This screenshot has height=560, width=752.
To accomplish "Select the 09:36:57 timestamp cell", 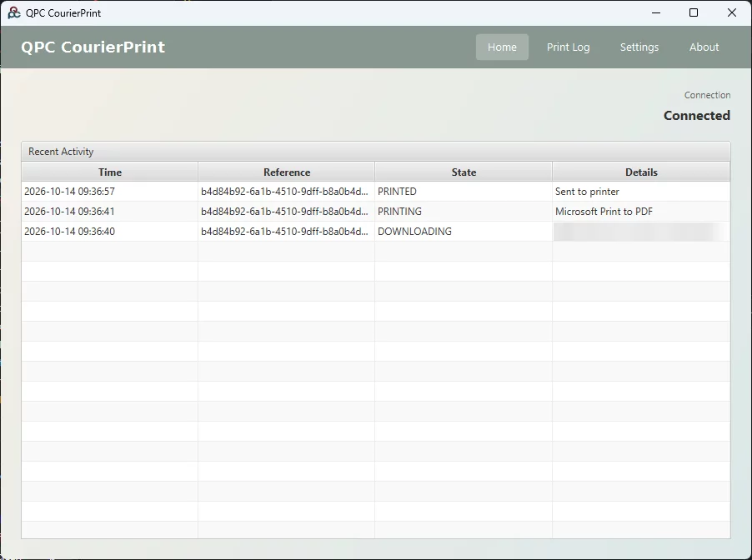I will [x=110, y=192].
